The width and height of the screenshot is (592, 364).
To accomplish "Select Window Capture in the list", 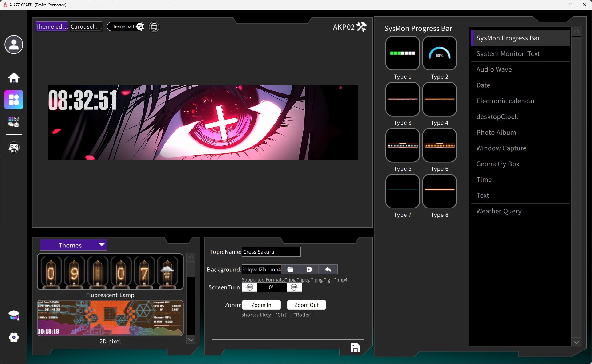I will click(x=521, y=148).
